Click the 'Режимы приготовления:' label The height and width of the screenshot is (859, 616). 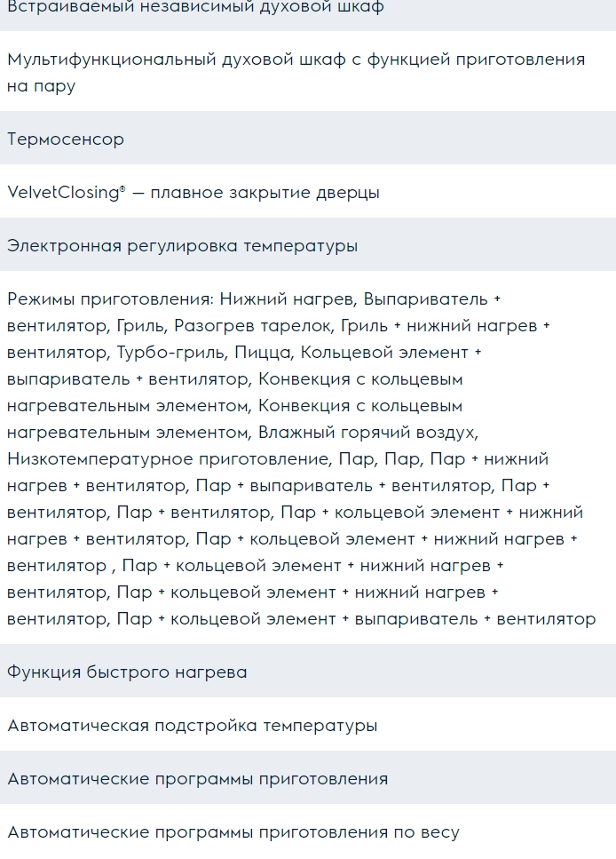tap(109, 299)
